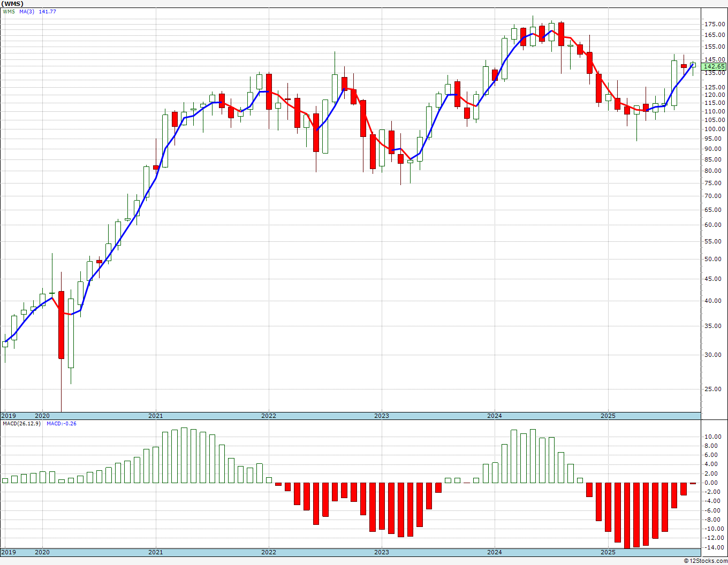Click the 2022 label on price timeline
This screenshot has height=565, width=728.
[x=268, y=416]
